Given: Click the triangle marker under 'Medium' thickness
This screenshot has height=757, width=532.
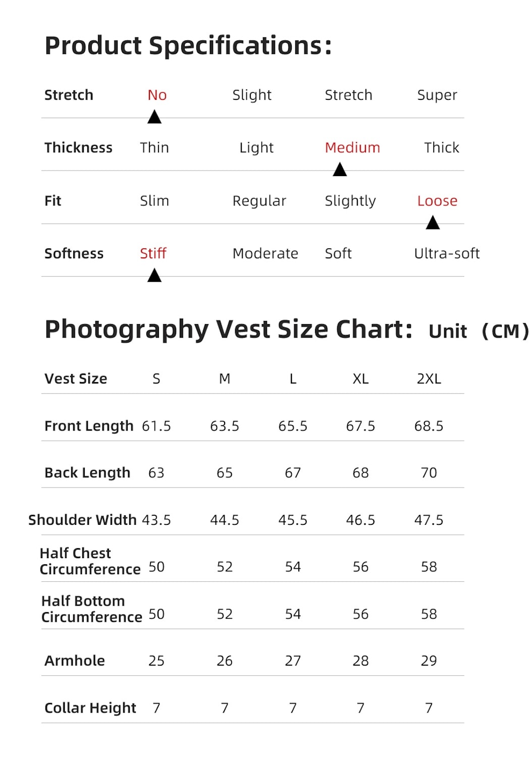Looking at the screenshot, I should point(340,170).
